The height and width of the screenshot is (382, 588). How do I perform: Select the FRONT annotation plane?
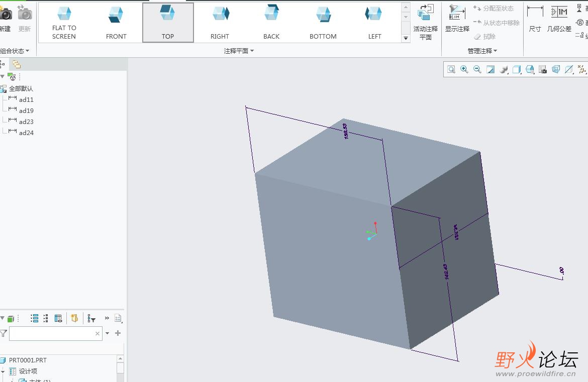(x=116, y=23)
